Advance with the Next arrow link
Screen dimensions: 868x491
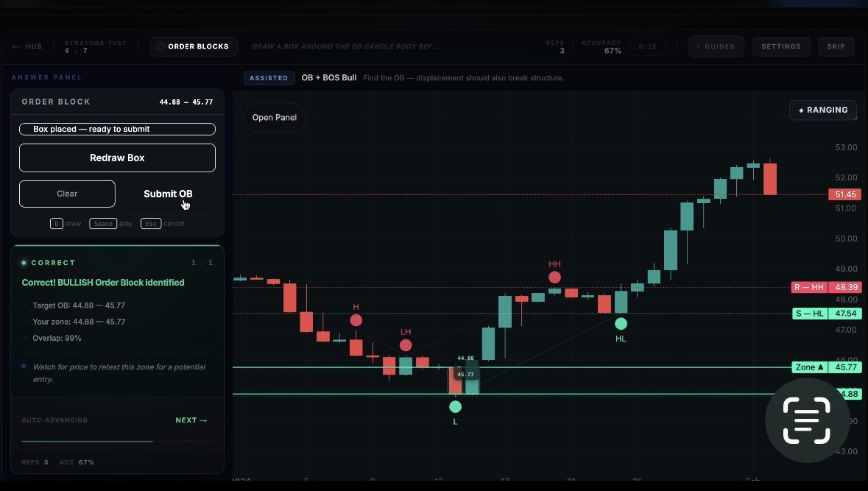(191, 420)
